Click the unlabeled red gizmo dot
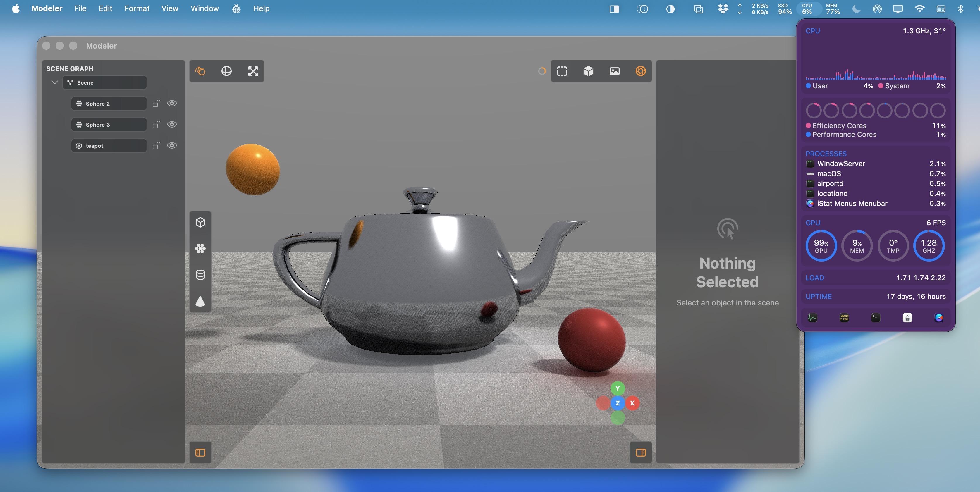The image size is (980, 492). pyautogui.click(x=603, y=403)
